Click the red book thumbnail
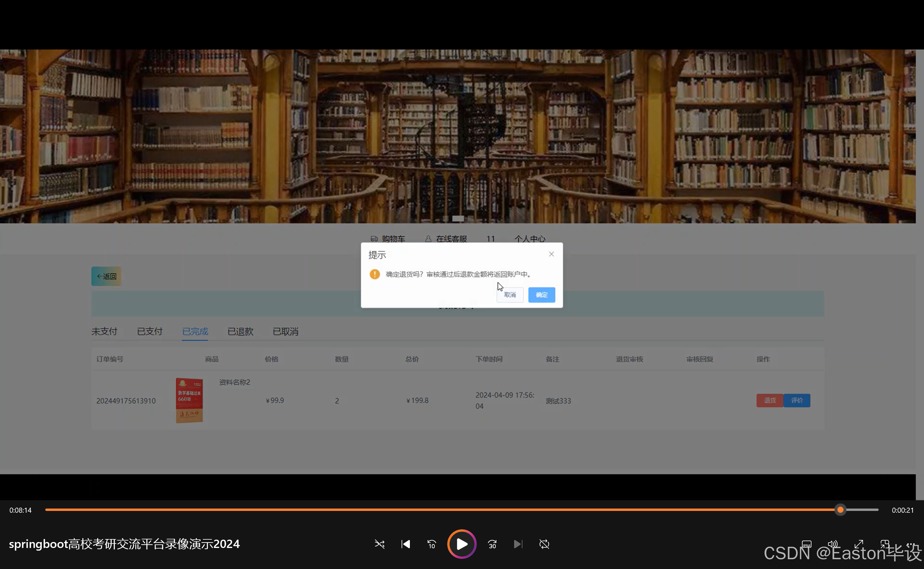Viewport: 924px width, 569px height. pyautogui.click(x=189, y=400)
